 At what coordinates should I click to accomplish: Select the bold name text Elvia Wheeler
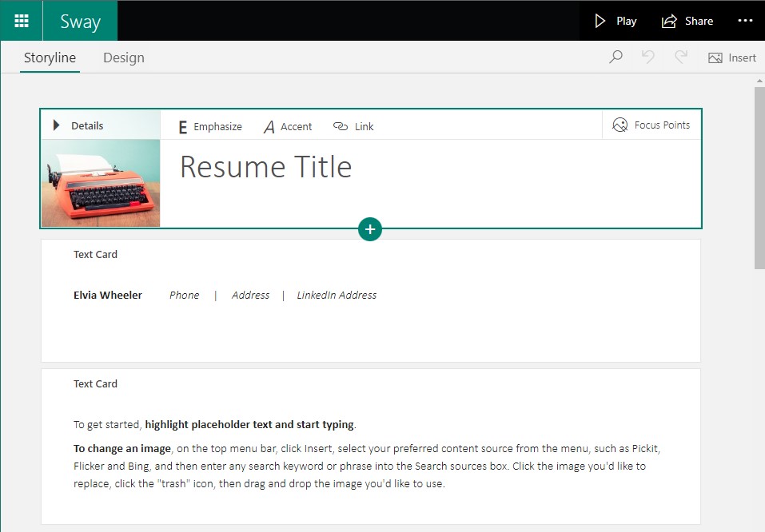[x=107, y=295]
